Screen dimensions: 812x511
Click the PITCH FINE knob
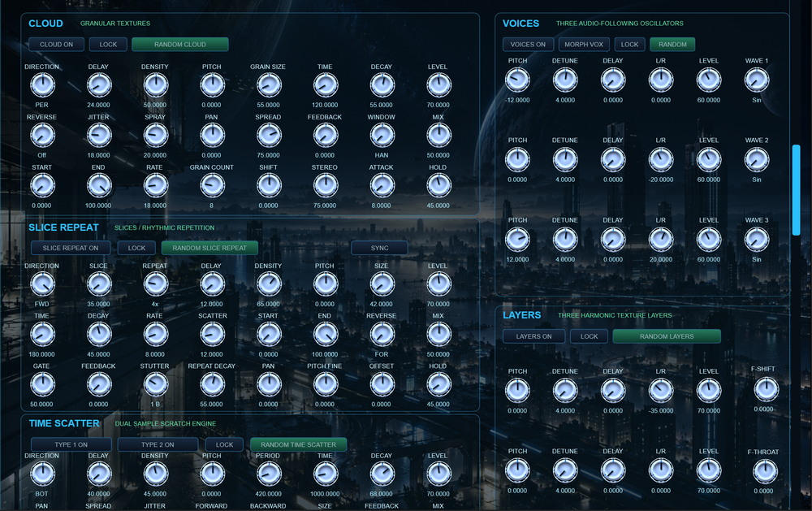326,384
